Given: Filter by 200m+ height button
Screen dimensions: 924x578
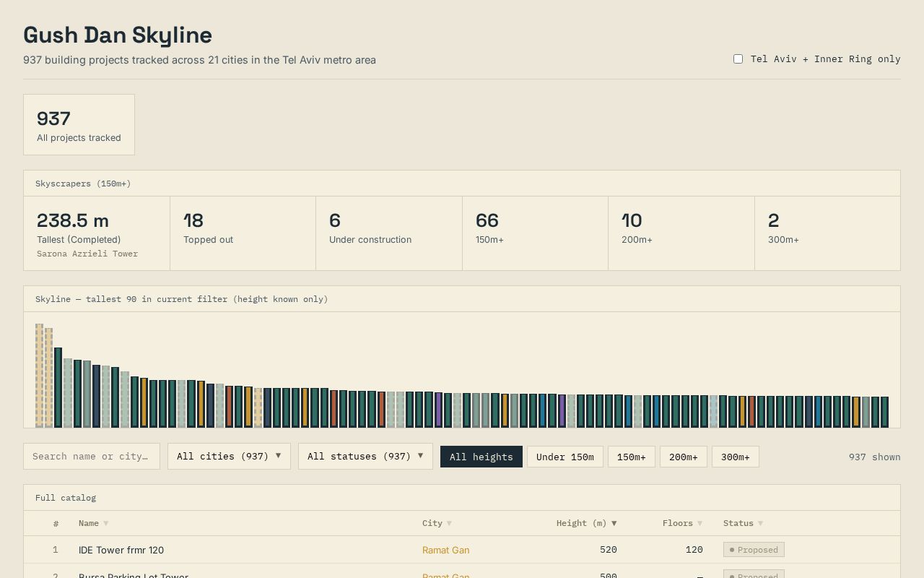Looking at the screenshot, I should (x=684, y=457).
